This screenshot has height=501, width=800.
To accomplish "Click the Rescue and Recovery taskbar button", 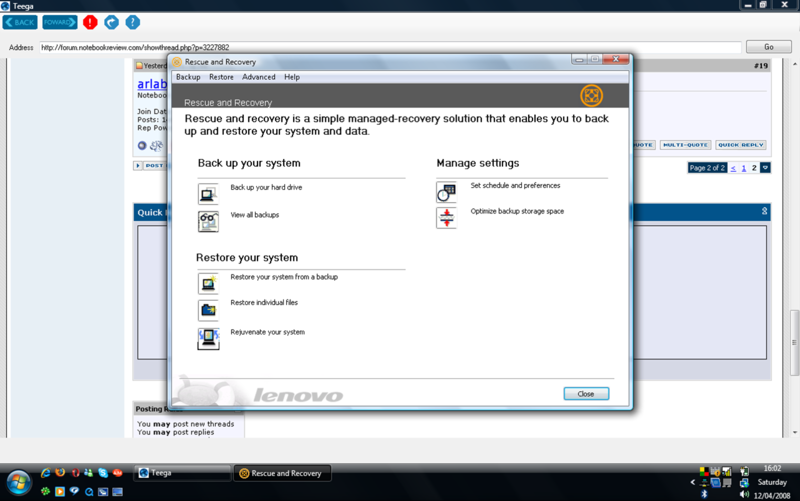I will (x=283, y=473).
